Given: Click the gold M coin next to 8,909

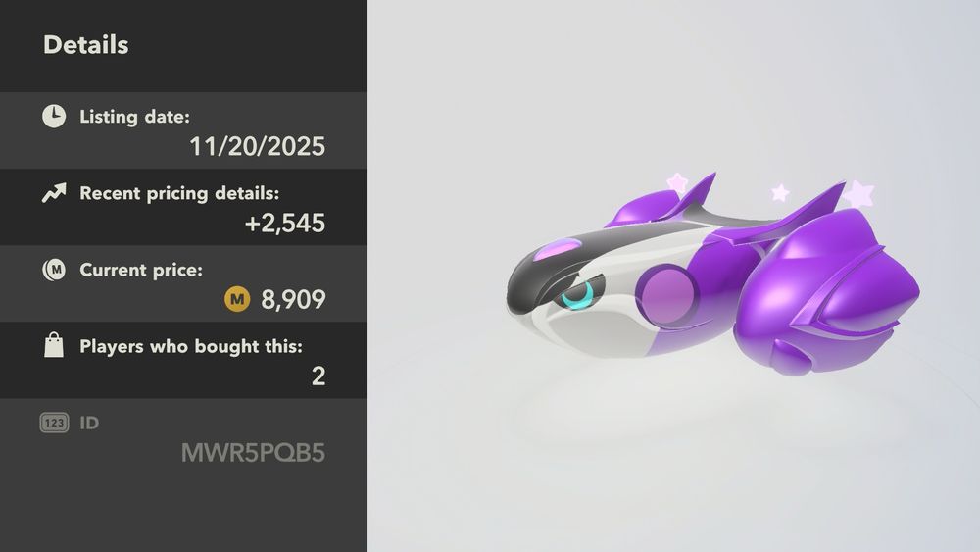Looking at the screenshot, I should click(237, 299).
